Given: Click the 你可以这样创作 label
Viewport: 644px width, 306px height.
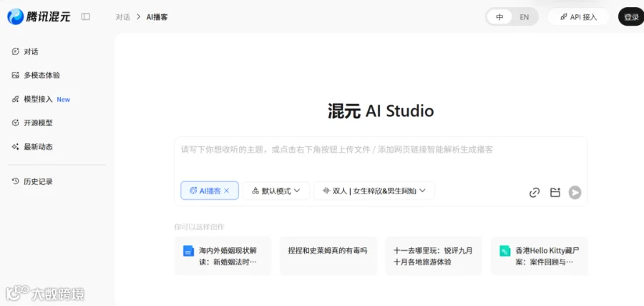Looking at the screenshot, I should [199, 227].
